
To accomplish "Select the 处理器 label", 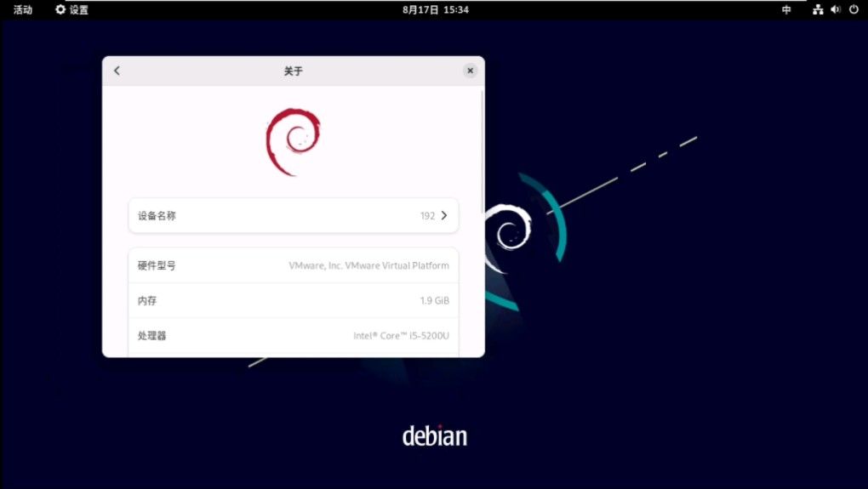I will pos(151,335).
